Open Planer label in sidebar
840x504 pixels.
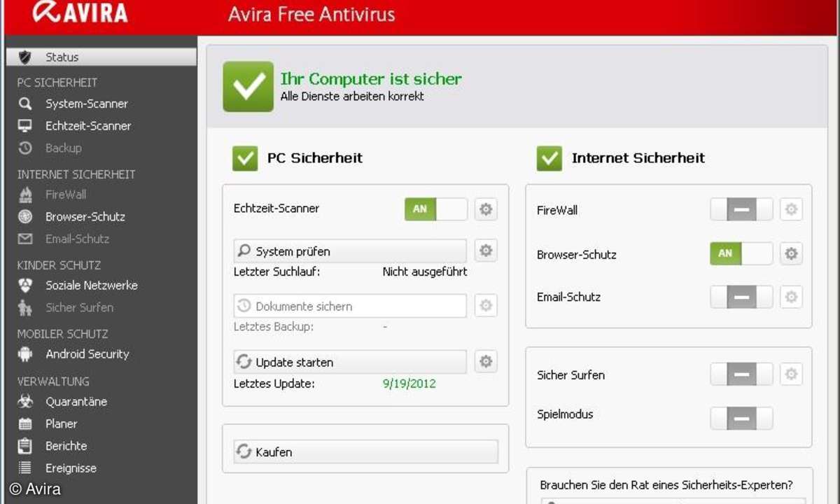pos(62,423)
